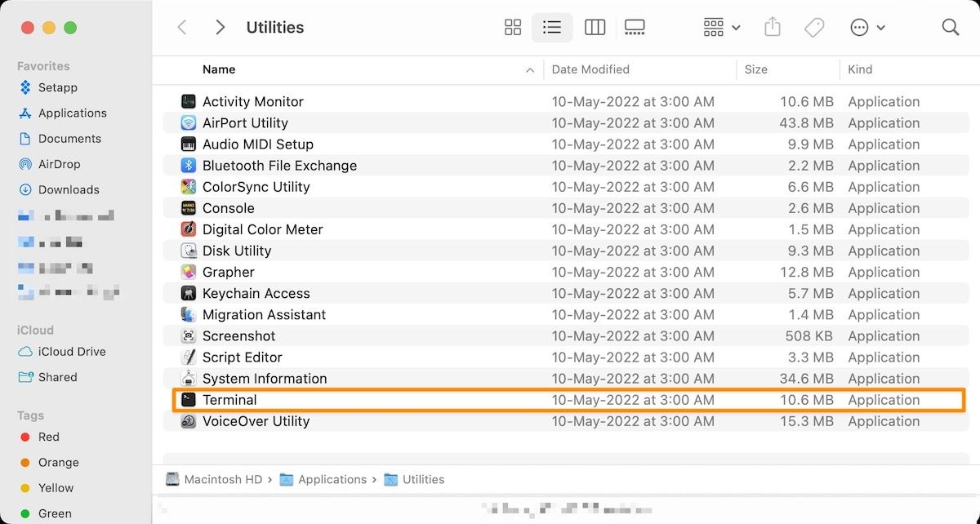Sort files by Date Modified column
The image size is (980, 524).
point(590,70)
